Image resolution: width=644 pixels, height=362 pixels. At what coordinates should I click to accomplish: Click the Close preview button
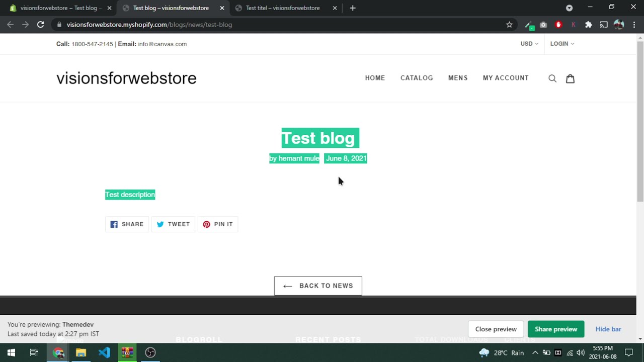(x=496, y=329)
